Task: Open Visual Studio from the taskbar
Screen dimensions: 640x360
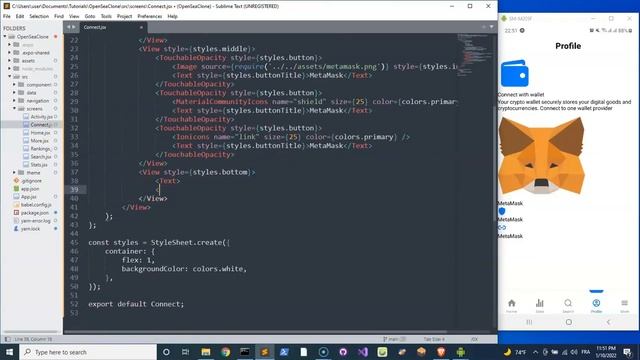Action: pos(362,352)
